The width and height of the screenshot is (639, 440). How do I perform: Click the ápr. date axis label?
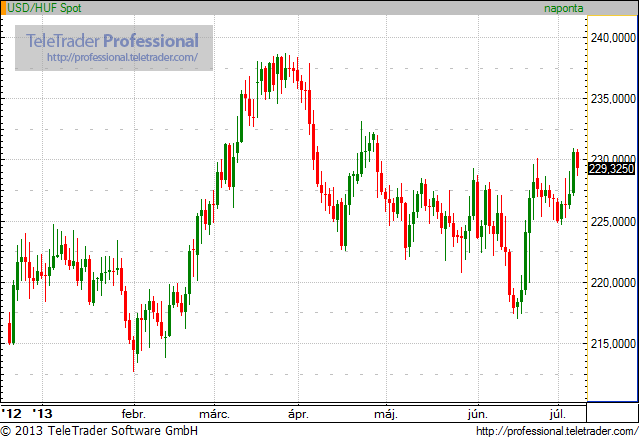298,414
